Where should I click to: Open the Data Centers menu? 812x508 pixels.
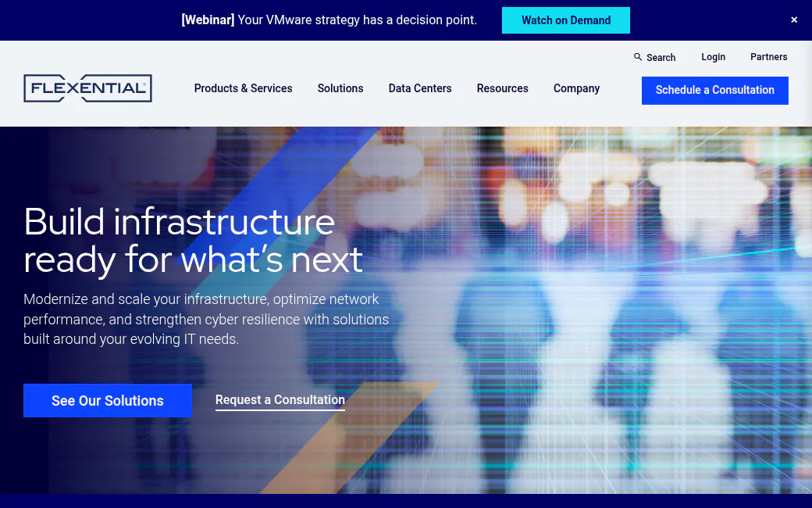pyautogui.click(x=420, y=88)
